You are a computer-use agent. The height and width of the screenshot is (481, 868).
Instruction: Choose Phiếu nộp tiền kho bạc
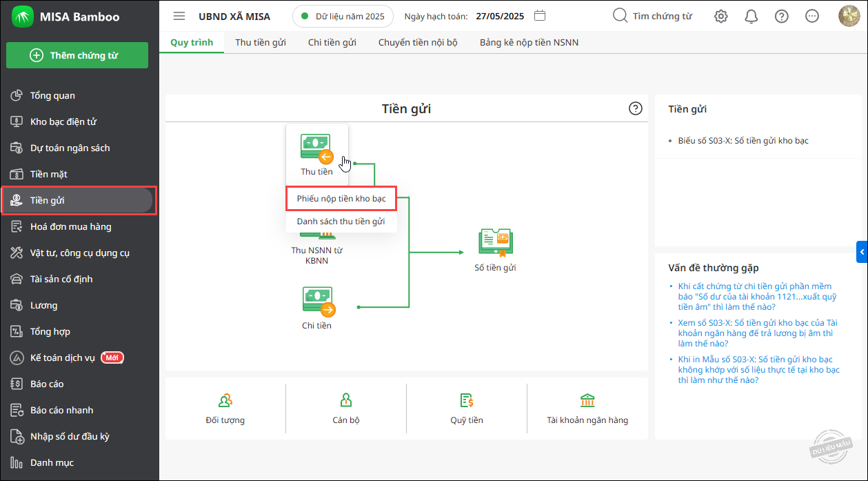coord(341,199)
